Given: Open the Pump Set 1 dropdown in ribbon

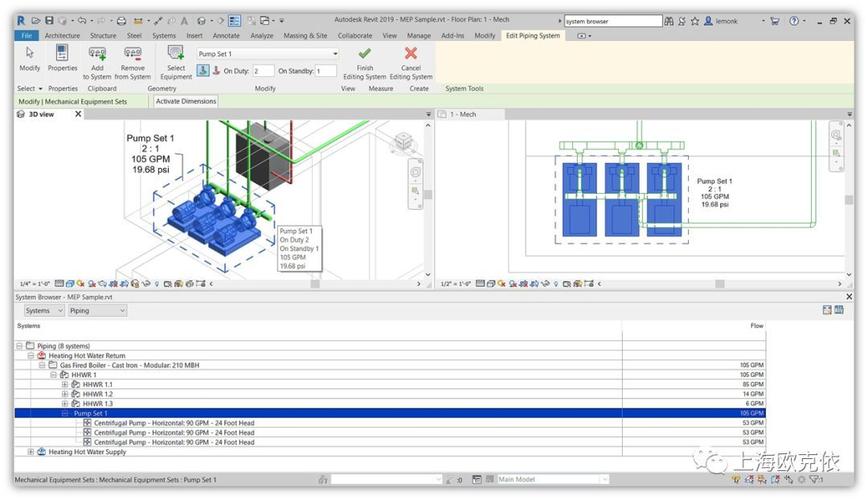Looking at the screenshot, I should (x=335, y=54).
